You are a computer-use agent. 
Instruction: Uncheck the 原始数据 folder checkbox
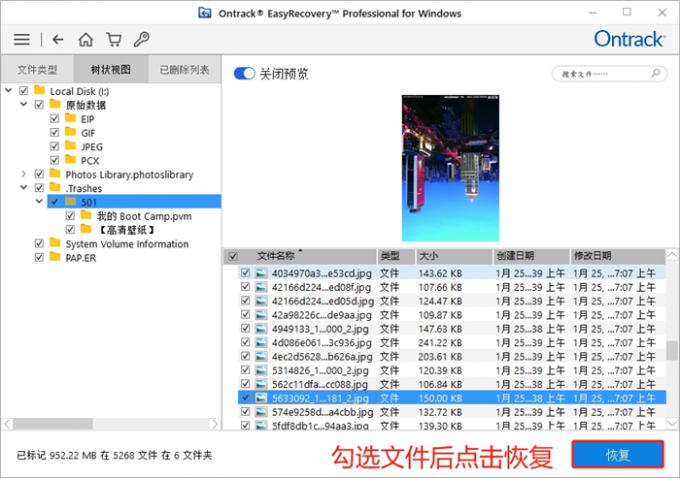point(39,105)
